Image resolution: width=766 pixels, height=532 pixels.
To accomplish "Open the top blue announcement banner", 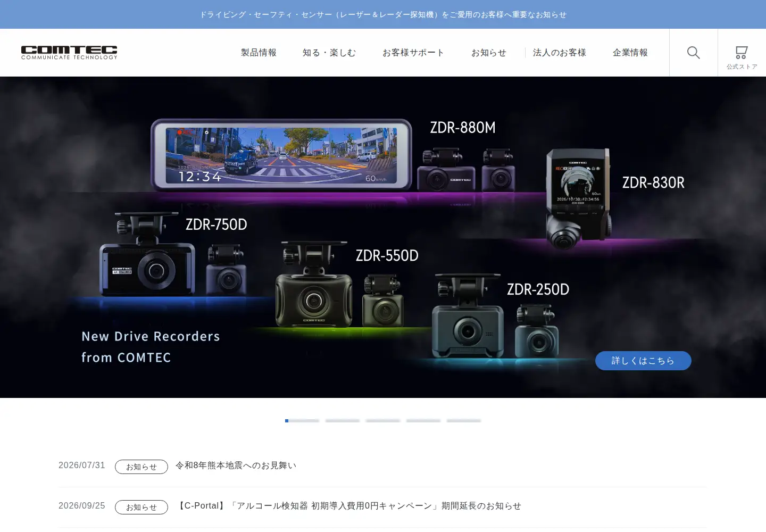I will tap(383, 14).
